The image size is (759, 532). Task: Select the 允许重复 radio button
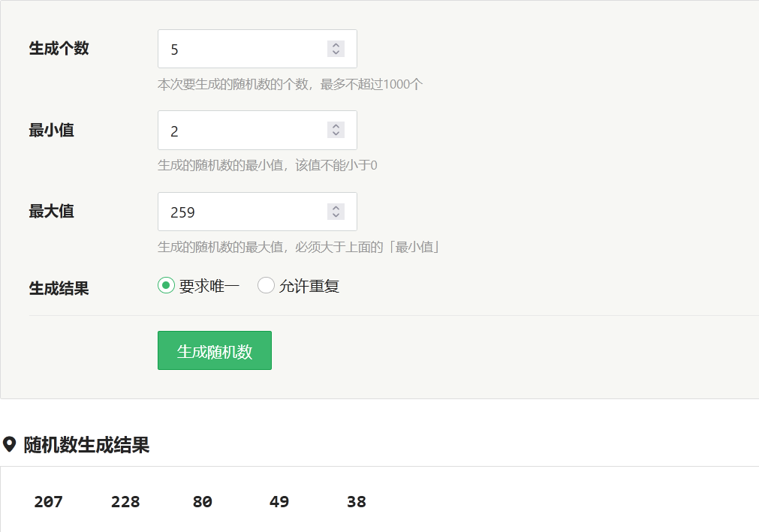[x=266, y=286]
